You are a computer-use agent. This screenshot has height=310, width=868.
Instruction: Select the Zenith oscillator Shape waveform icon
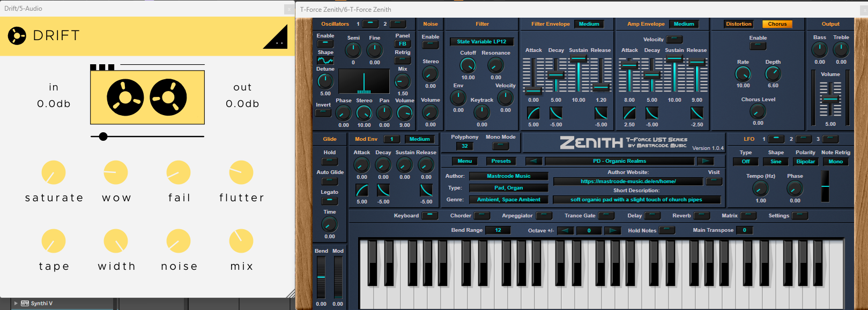(x=325, y=61)
